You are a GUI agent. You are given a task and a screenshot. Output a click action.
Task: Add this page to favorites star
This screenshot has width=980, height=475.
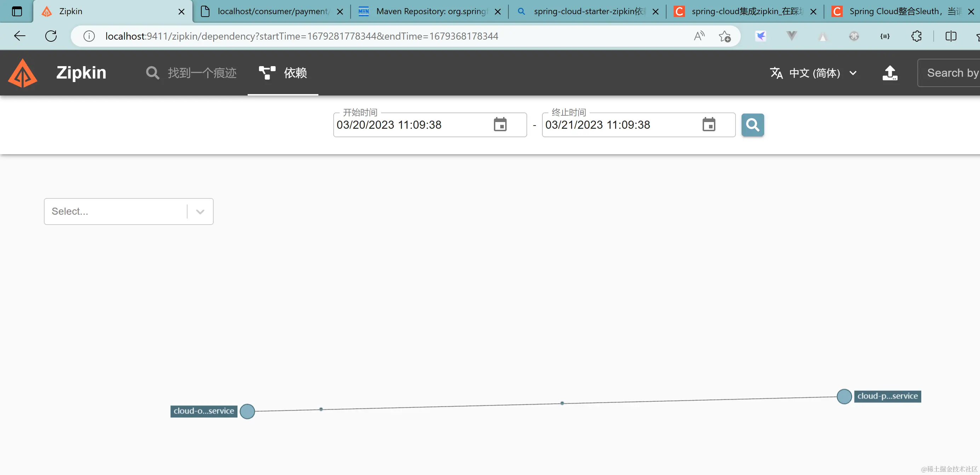pyautogui.click(x=724, y=36)
